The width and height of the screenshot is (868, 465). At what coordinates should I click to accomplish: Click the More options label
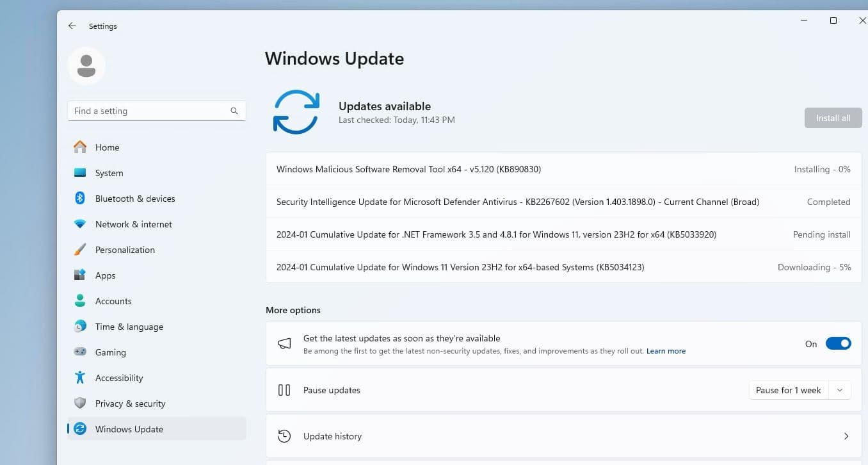[293, 310]
